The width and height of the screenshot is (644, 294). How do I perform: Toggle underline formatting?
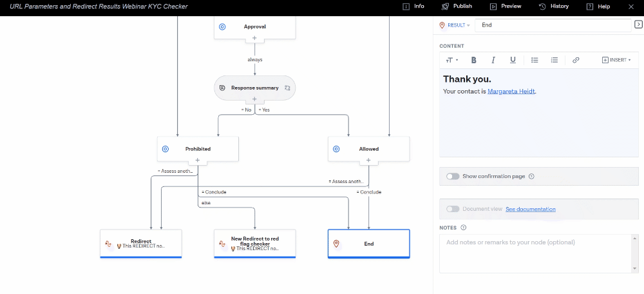(513, 60)
